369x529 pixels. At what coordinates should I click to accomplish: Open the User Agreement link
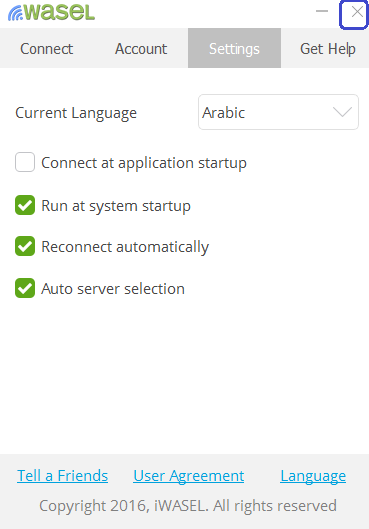[x=189, y=476]
